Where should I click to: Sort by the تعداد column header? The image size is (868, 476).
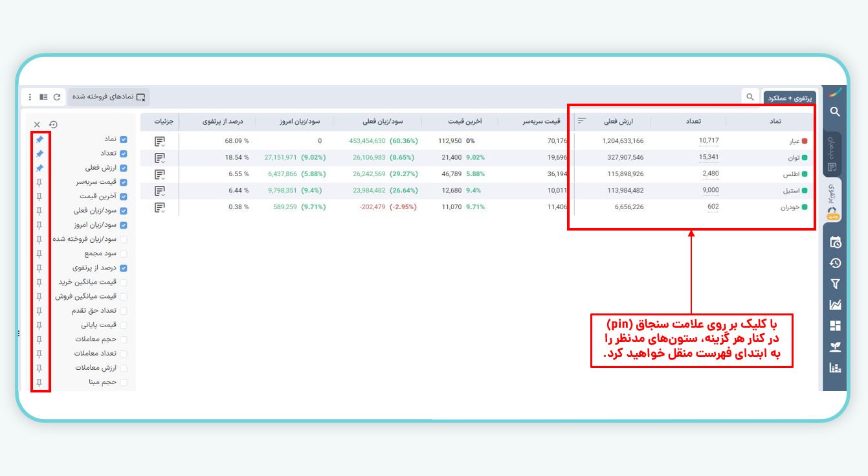tap(693, 121)
